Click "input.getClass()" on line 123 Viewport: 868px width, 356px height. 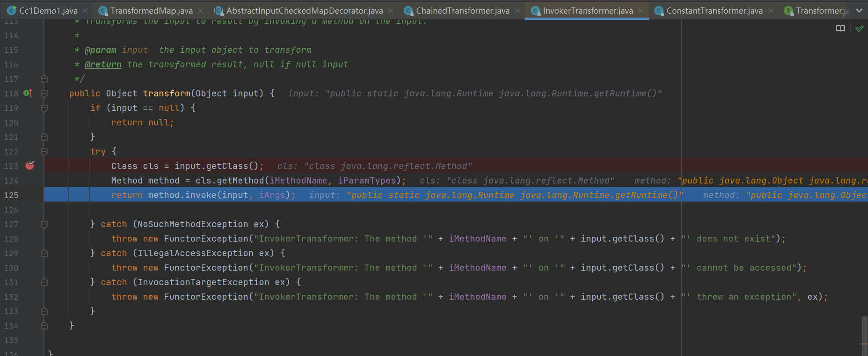[216, 166]
